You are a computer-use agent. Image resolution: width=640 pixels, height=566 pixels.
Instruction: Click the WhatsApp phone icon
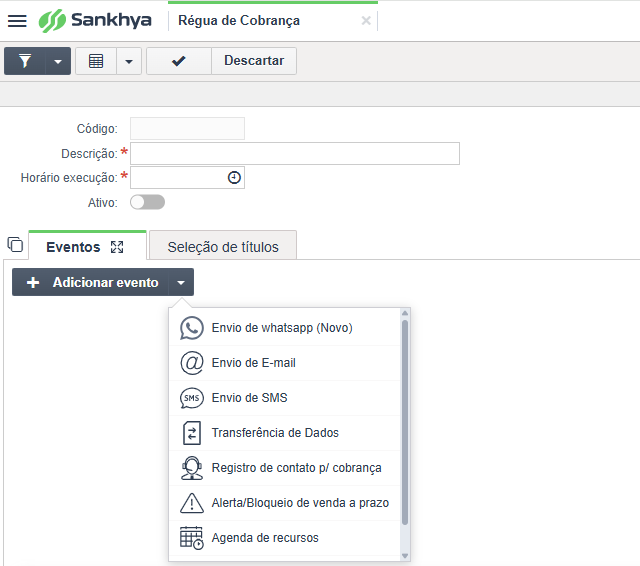click(x=191, y=328)
